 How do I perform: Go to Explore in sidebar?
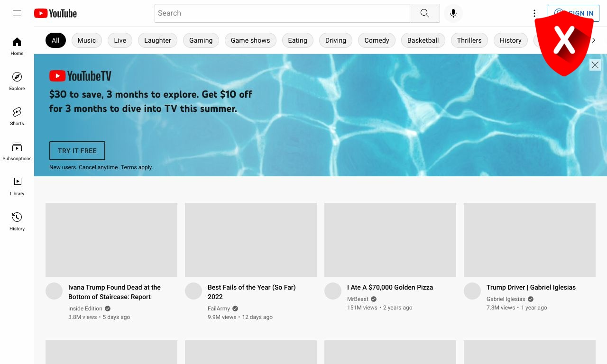coord(17,81)
